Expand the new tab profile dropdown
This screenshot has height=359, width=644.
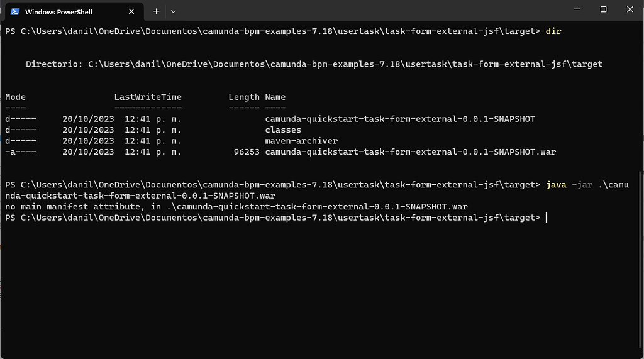174,11
